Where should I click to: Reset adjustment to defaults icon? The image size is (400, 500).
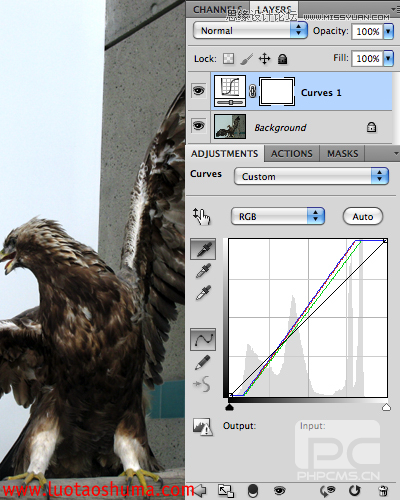pyautogui.click(x=354, y=490)
